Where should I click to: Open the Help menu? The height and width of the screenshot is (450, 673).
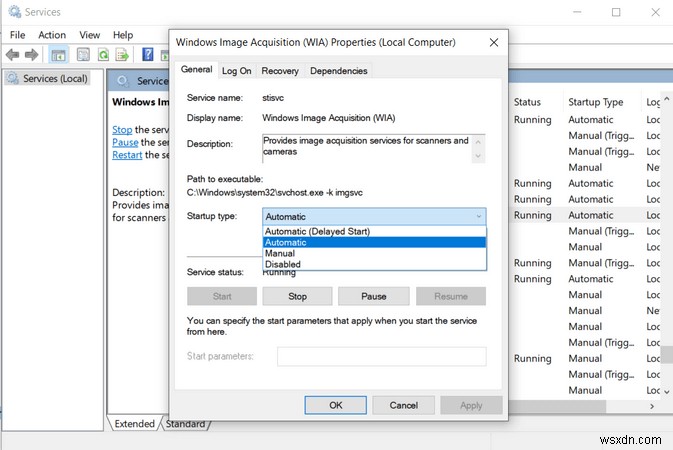click(123, 35)
